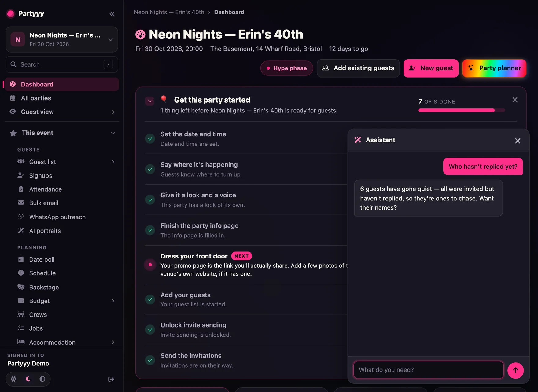The image size is (538, 392).
Task: Collapse the sidebar with double-chevron icon
Action: (x=112, y=14)
